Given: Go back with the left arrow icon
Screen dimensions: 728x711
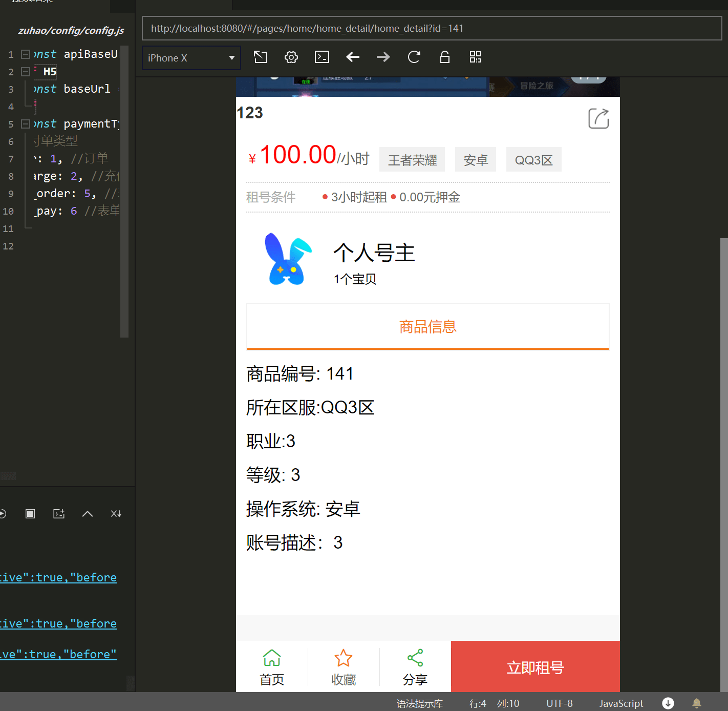Looking at the screenshot, I should [353, 57].
